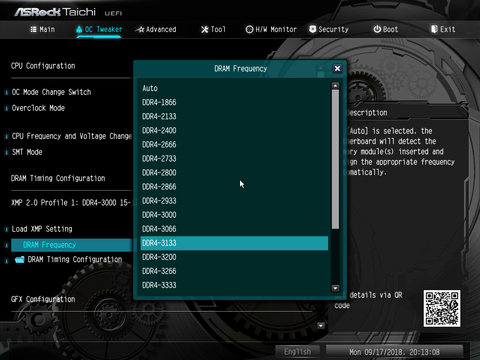Image resolution: width=480 pixels, height=360 pixels.
Task: Select DDR4-3066 frequency
Action: [234, 229]
